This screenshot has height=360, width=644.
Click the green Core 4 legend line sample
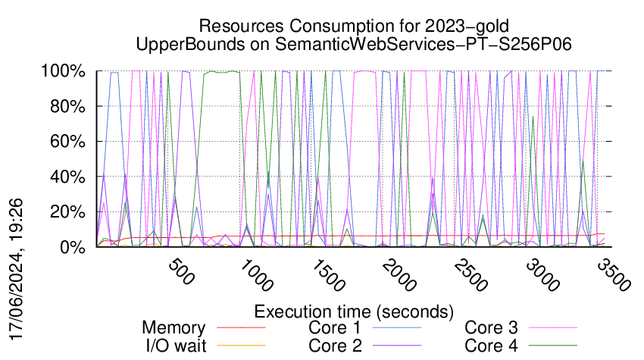[x=553, y=346]
